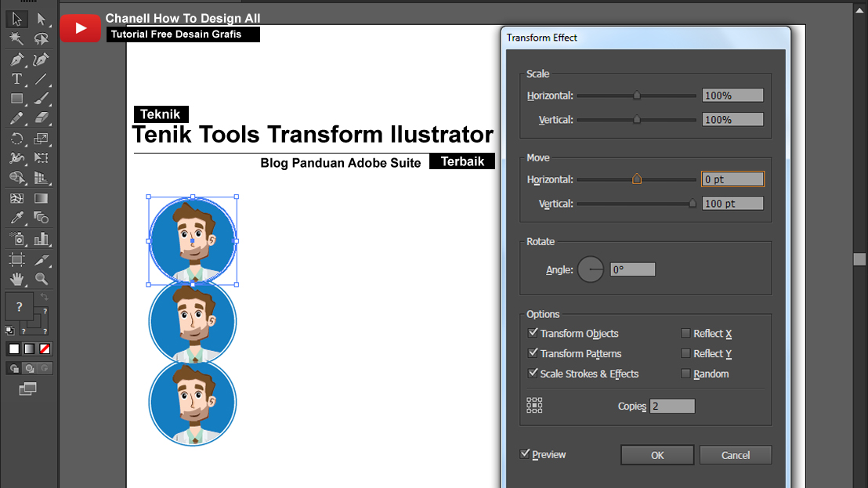Select the Eraser tool
The image size is (868, 488).
pyautogui.click(x=41, y=117)
